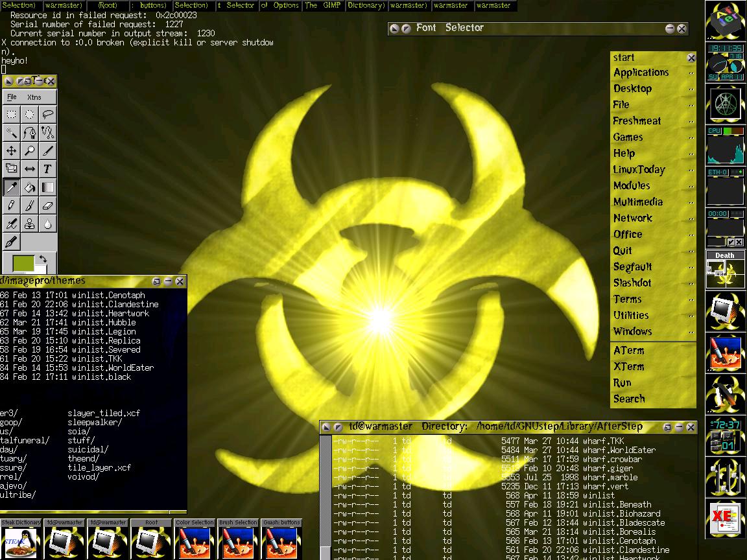Image resolution: width=747 pixels, height=560 pixels.
Task: Click Run in the start menu
Action: pyautogui.click(x=622, y=383)
